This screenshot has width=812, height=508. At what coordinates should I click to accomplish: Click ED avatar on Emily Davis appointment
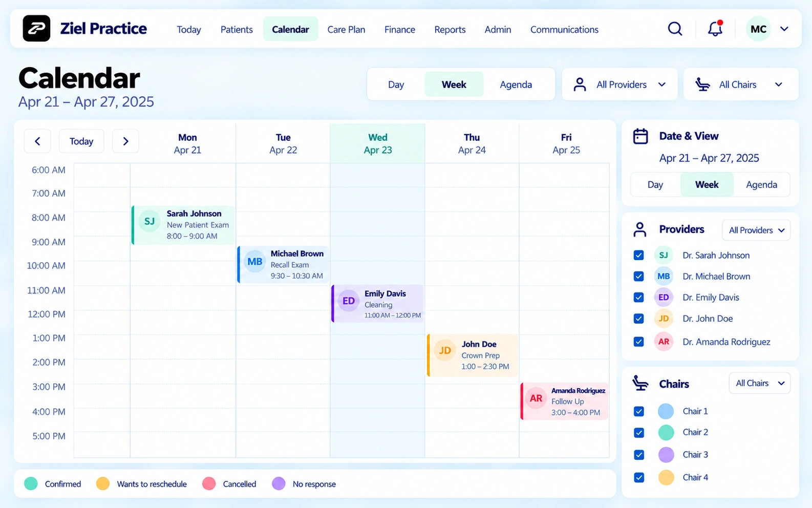(x=349, y=301)
